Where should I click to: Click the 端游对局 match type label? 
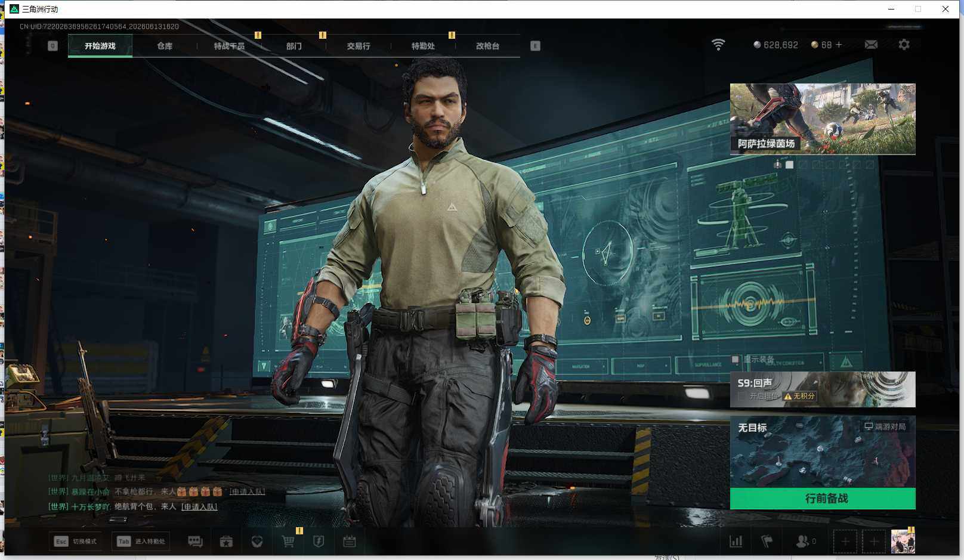pyautogui.click(x=885, y=426)
